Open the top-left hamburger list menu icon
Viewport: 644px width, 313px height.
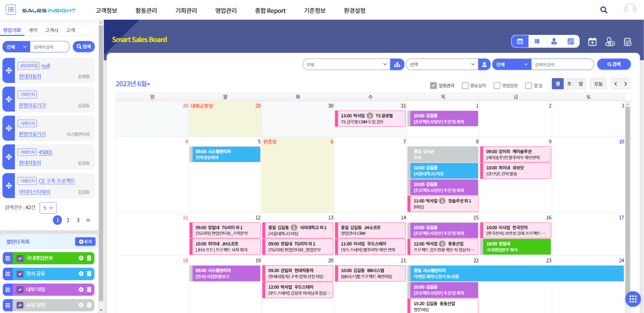click(x=11, y=9)
